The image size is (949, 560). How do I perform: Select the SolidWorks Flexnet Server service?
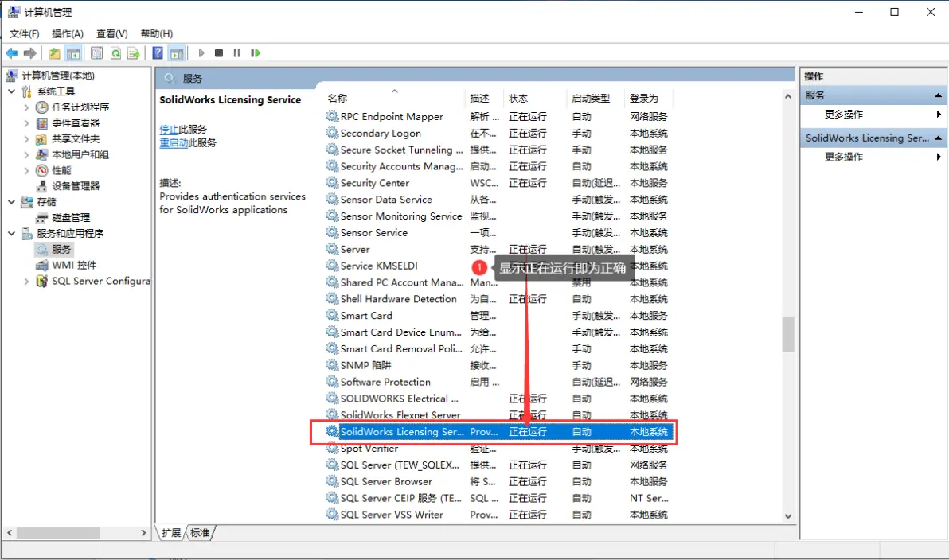pyautogui.click(x=400, y=415)
